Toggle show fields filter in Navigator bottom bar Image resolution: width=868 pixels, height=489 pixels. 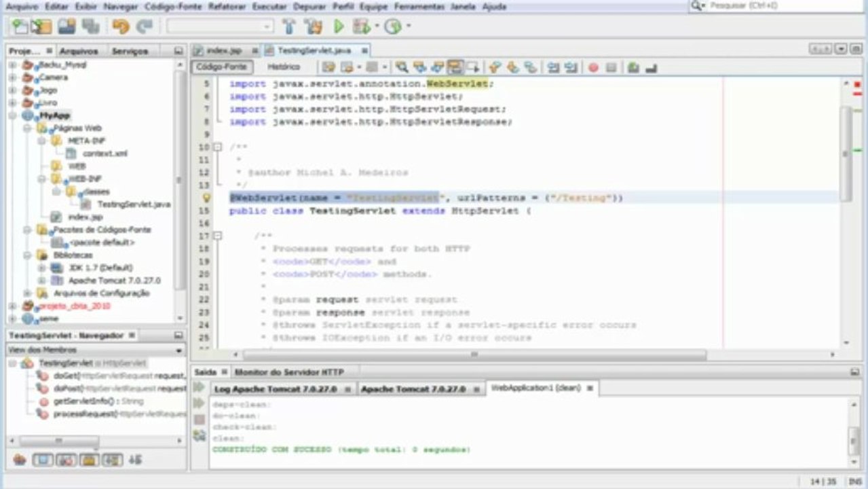[43, 460]
